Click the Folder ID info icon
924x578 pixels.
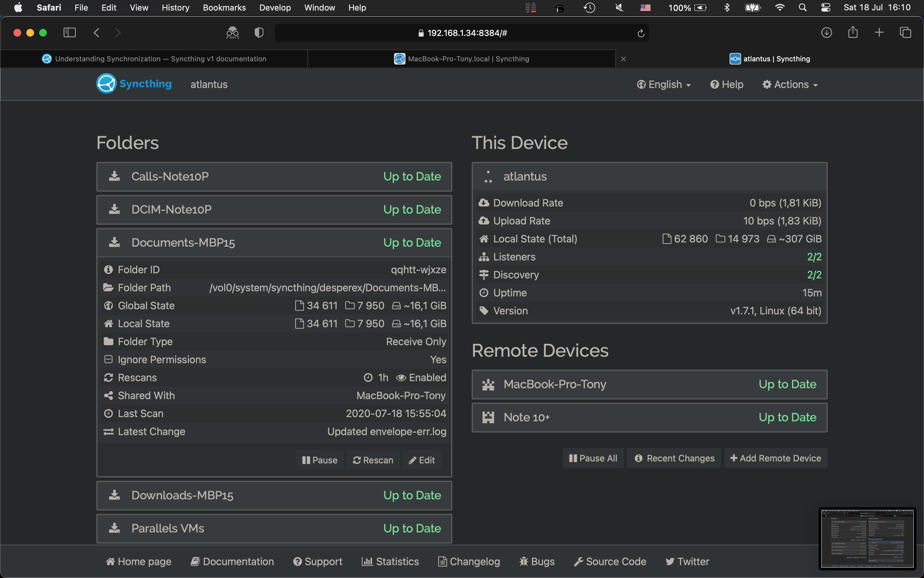coord(108,270)
